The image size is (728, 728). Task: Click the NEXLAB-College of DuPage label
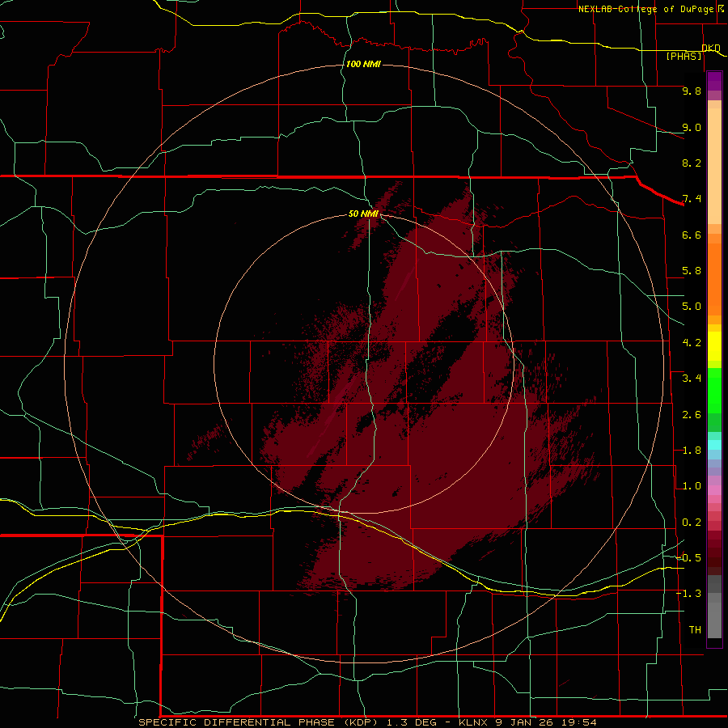[x=645, y=9]
